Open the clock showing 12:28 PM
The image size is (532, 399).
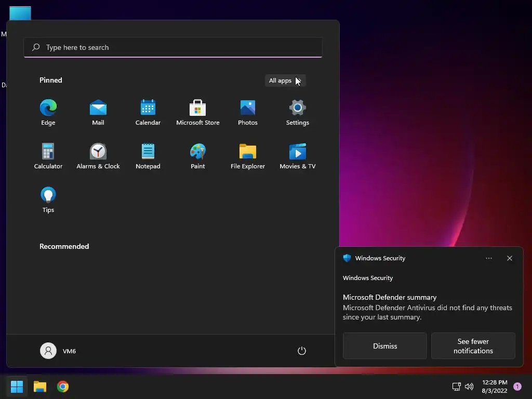495,387
